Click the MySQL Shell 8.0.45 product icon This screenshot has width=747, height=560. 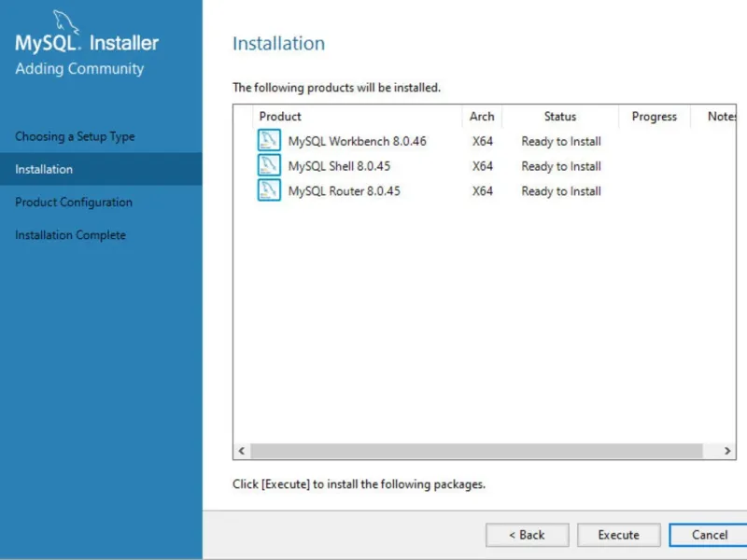click(x=269, y=165)
